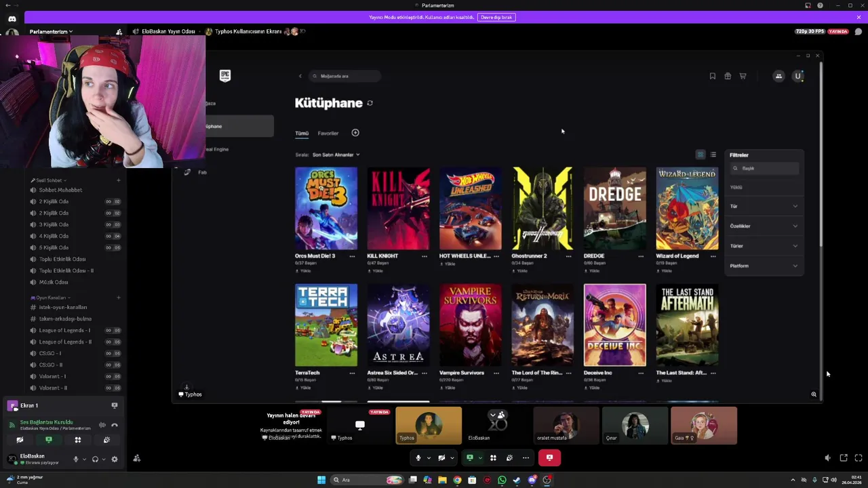Go back in Epic launcher navigation

click(x=300, y=76)
